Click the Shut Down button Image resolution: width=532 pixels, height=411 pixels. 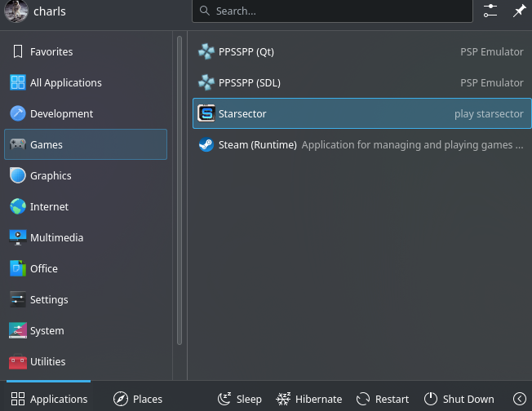pyautogui.click(x=459, y=399)
